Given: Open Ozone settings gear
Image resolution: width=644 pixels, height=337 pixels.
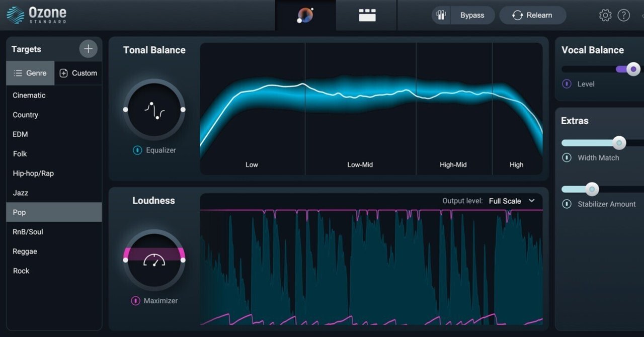Looking at the screenshot, I should 605,15.
